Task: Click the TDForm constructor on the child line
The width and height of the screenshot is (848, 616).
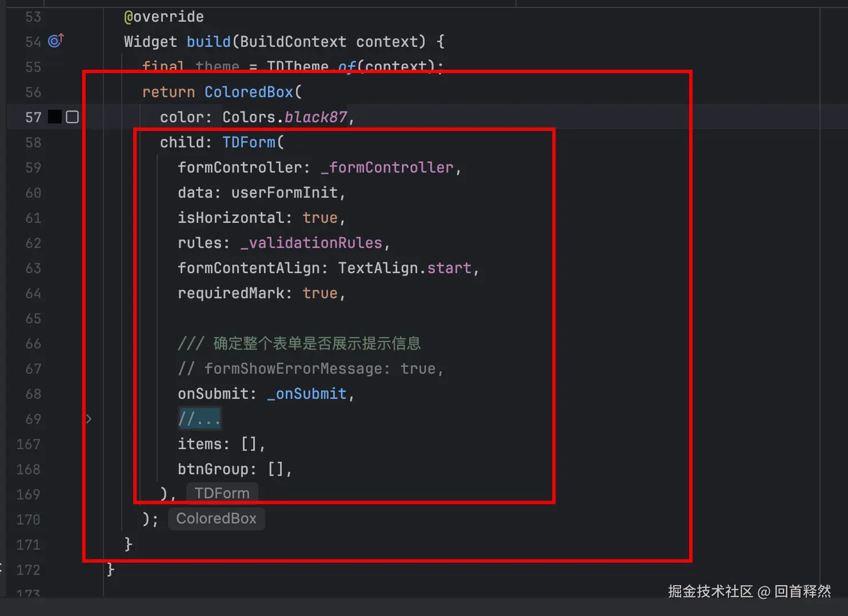Action: [x=249, y=142]
